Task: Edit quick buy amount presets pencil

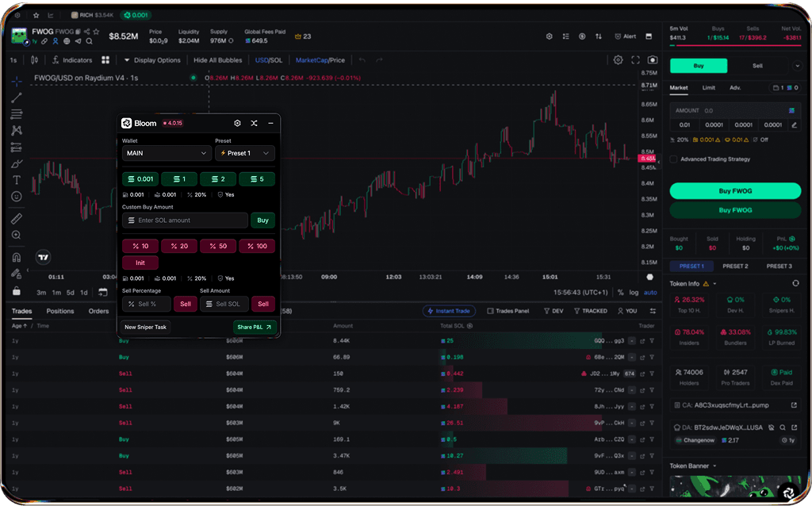Action: pyautogui.click(x=794, y=125)
